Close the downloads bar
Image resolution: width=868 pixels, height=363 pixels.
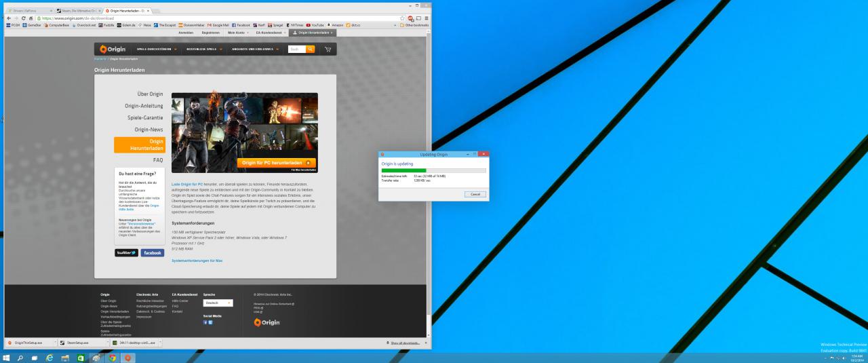[x=426, y=343]
